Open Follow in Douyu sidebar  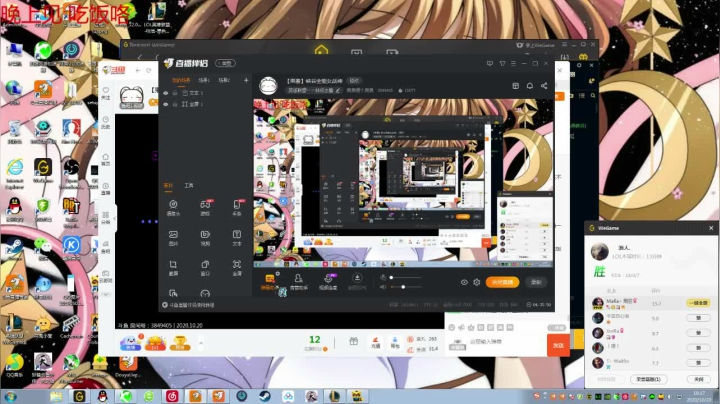pyautogui.click(x=106, y=93)
